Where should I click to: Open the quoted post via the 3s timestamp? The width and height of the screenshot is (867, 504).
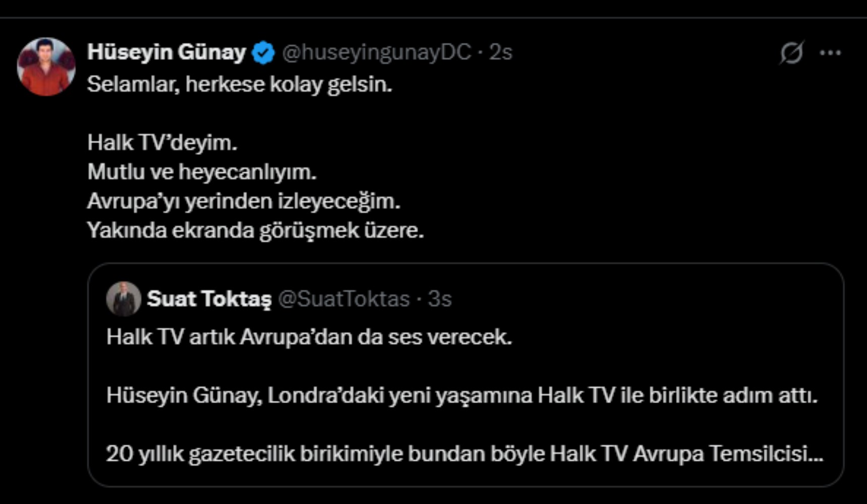[439, 299]
